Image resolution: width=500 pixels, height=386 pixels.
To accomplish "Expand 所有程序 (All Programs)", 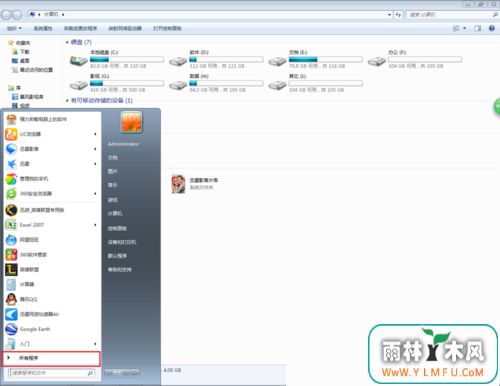I will point(52,358).
